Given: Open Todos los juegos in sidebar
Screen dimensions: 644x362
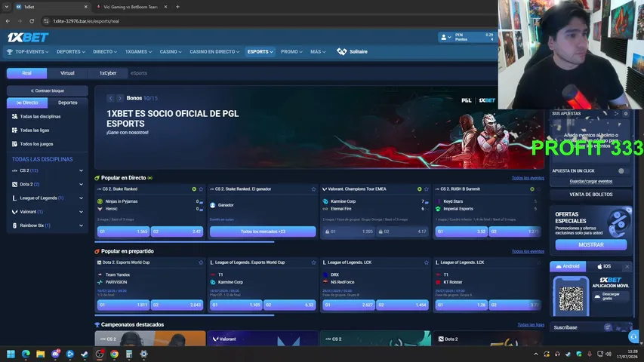Looking at the screenshot, I should tap(36, 144).
